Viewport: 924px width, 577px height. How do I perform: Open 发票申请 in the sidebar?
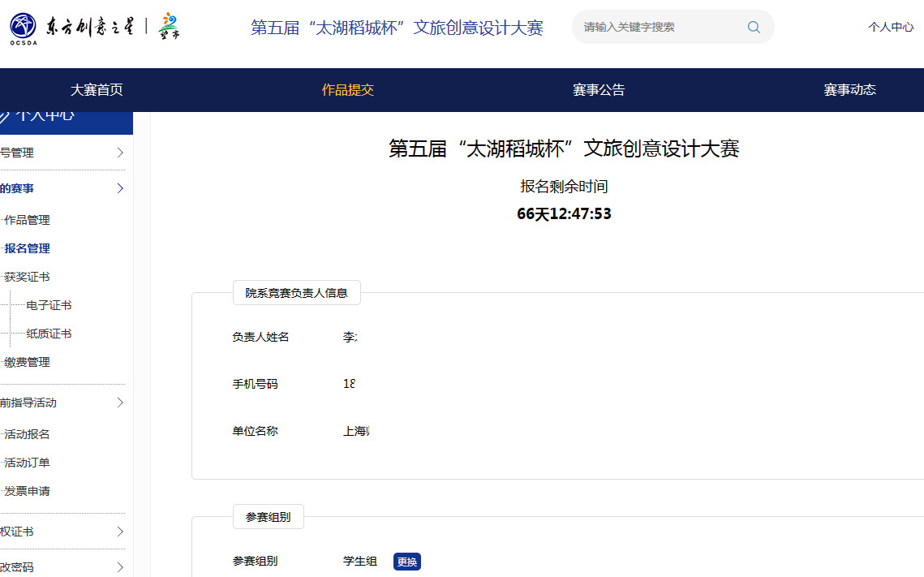pyautogui.click(x=28, y=491)
